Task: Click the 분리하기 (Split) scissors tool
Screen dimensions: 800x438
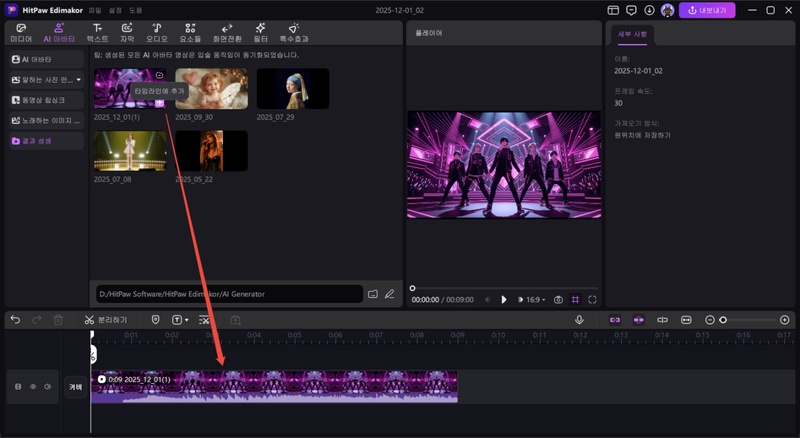Action: [106, 320]
